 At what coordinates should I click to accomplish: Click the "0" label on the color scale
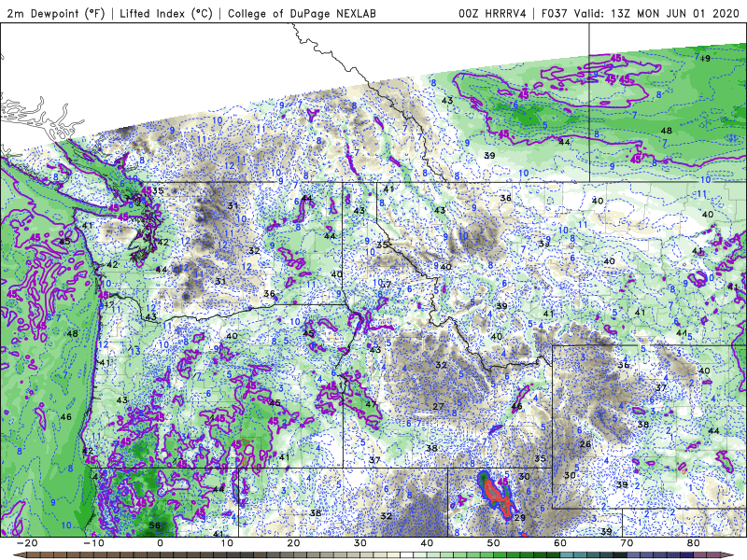160,543
